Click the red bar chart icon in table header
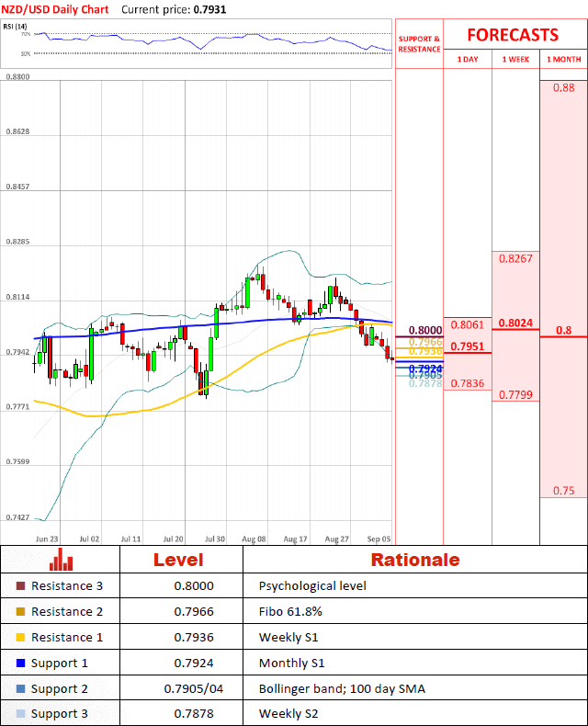 62,560
